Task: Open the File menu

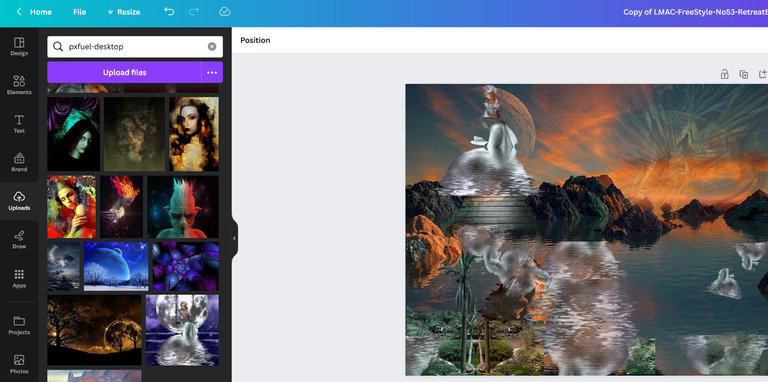Action: point(79,12)
